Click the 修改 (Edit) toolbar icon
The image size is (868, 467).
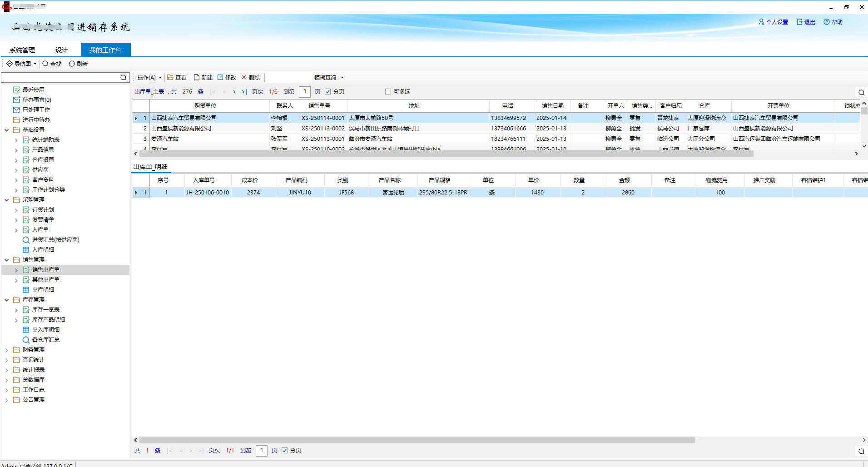pyautogui.click(x=221, y=77)
